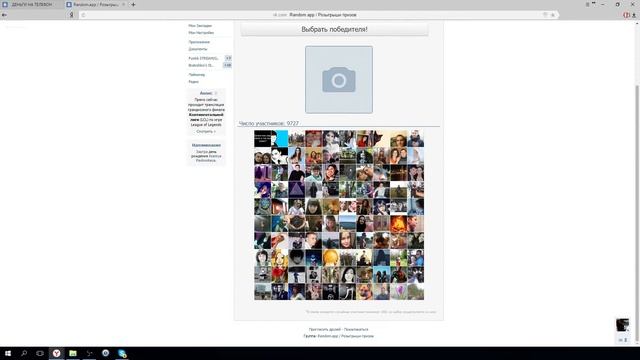Open the purple flower participant thumbnail
640x360 pixels.
(398, 292)
